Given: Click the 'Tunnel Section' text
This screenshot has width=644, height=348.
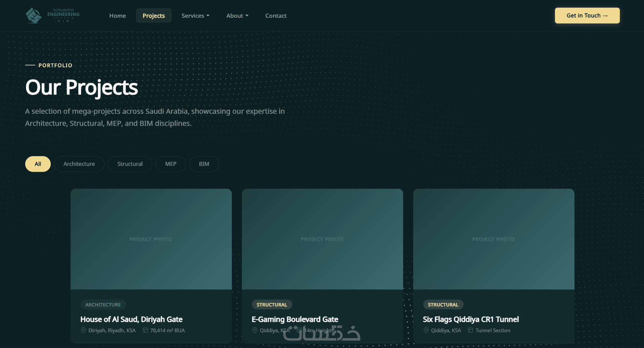Looking at the screenshot, I should (493, 331).
